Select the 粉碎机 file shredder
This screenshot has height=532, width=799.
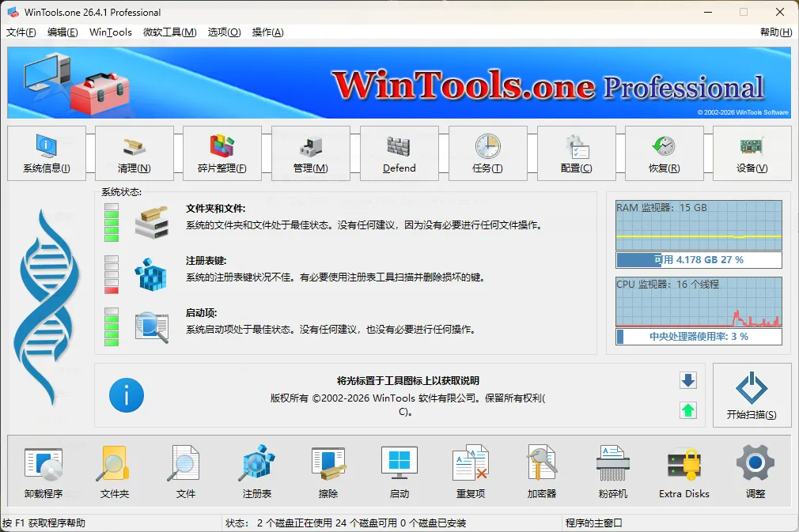coord(612,470)
